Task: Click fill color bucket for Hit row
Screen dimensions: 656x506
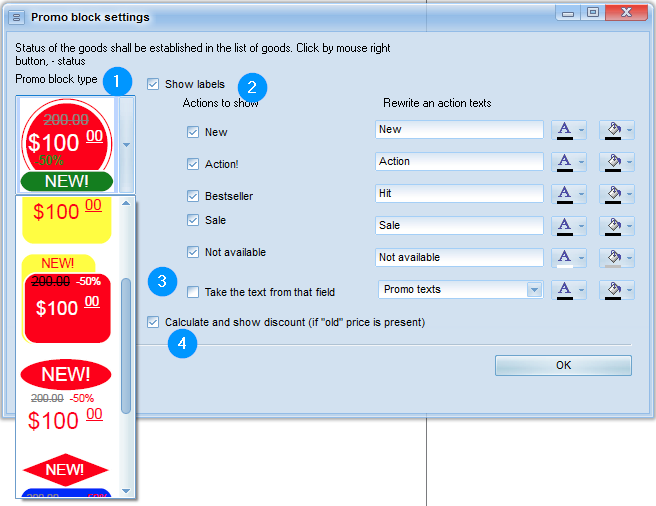Action: 613,194
